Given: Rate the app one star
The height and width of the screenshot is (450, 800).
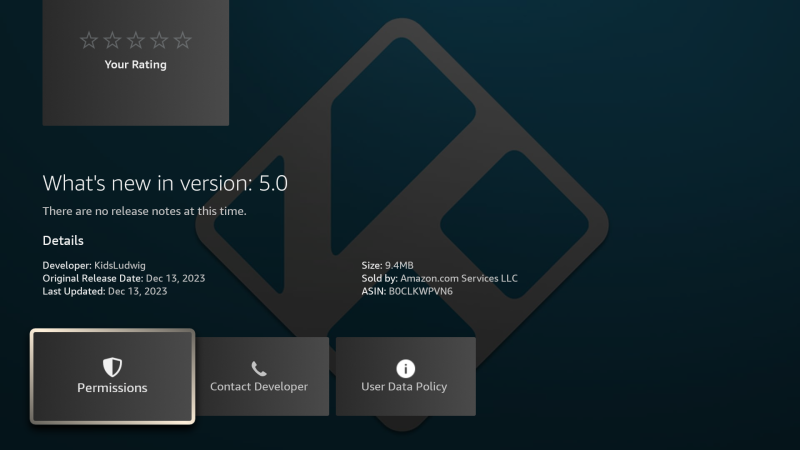Looking at the screenshot, I should (89, 40).
